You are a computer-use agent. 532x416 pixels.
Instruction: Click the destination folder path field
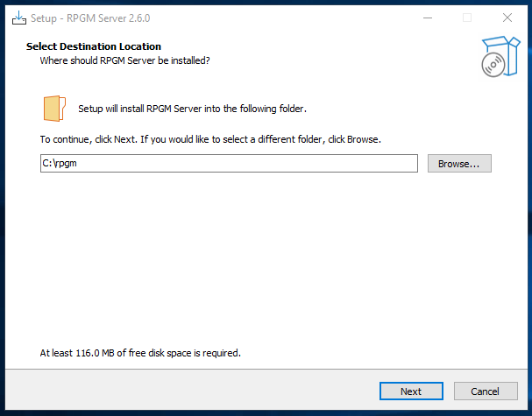(x=229, y=164)
